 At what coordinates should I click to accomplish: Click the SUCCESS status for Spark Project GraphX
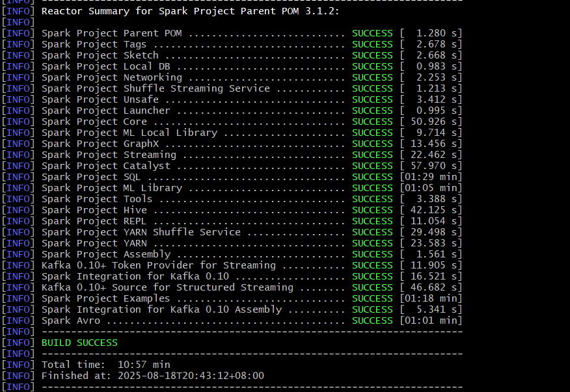(x=372, y=144)
